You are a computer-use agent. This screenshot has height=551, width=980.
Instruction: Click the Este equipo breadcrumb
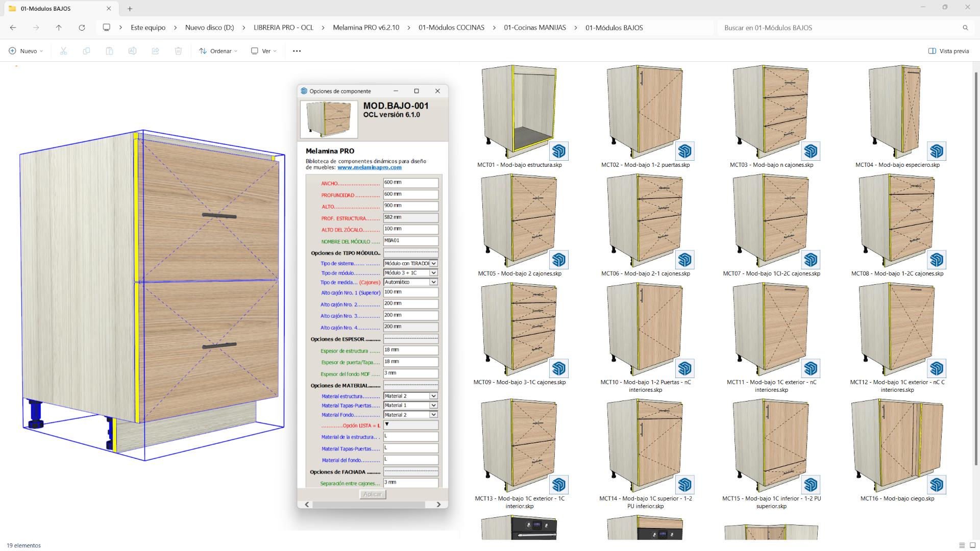[x=148, y=28]
